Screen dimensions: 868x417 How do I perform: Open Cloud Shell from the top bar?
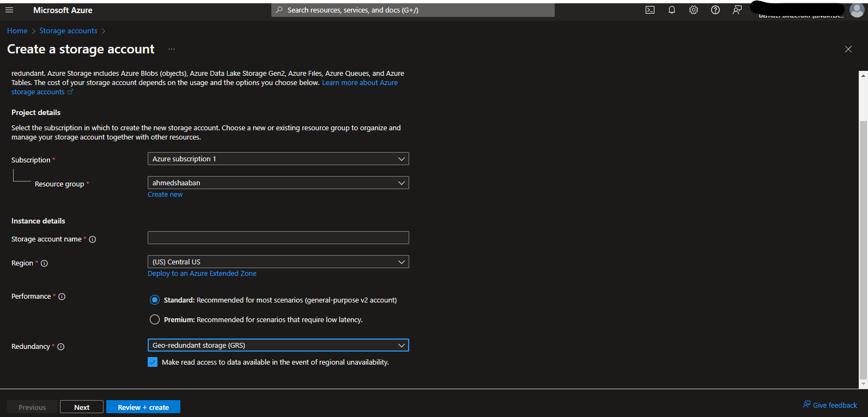click(650, 10)
